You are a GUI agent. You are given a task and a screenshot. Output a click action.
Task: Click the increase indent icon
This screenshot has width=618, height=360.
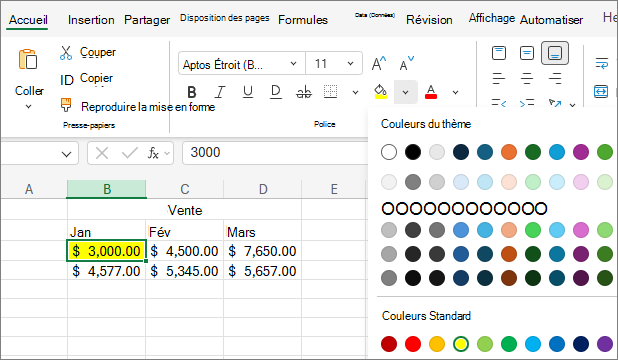pos(527,103)
